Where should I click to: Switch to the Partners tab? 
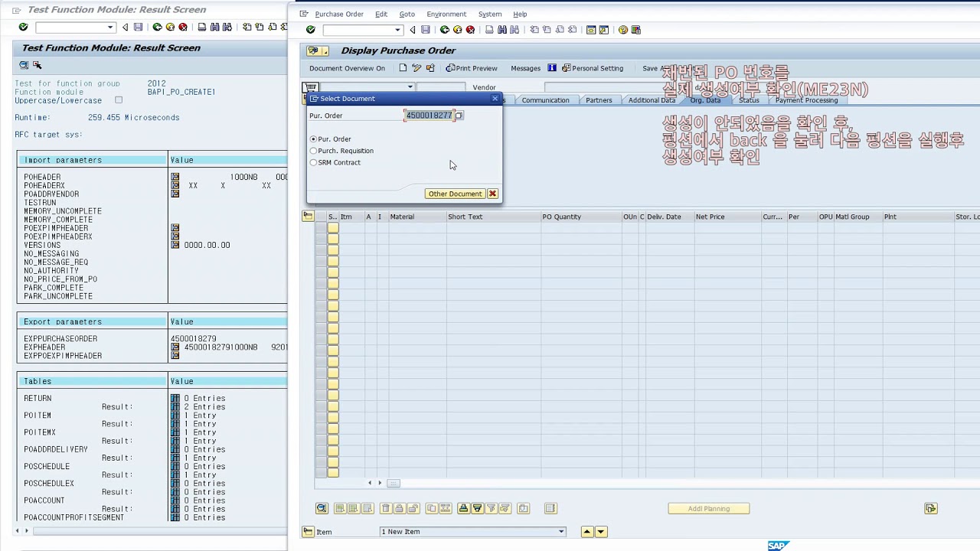point(599,100)
